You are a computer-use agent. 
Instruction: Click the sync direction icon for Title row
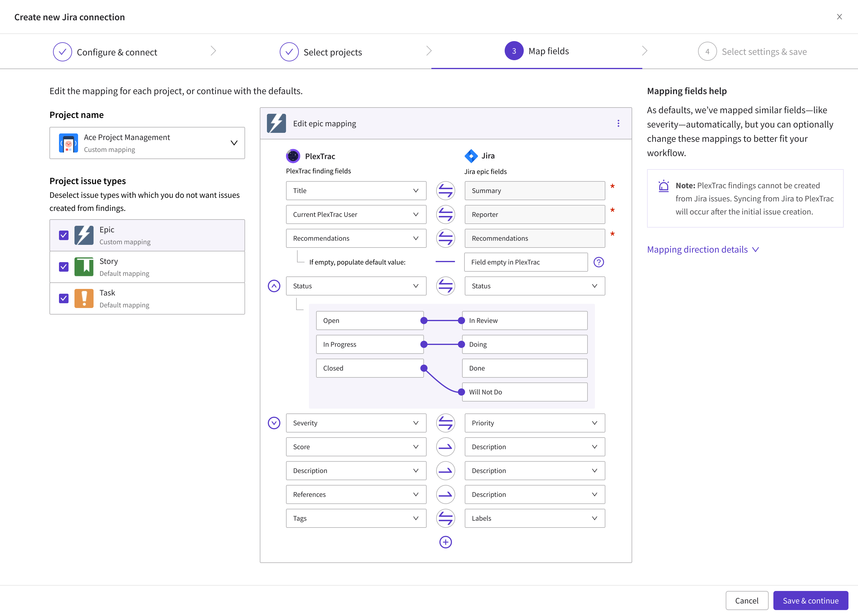445,191
